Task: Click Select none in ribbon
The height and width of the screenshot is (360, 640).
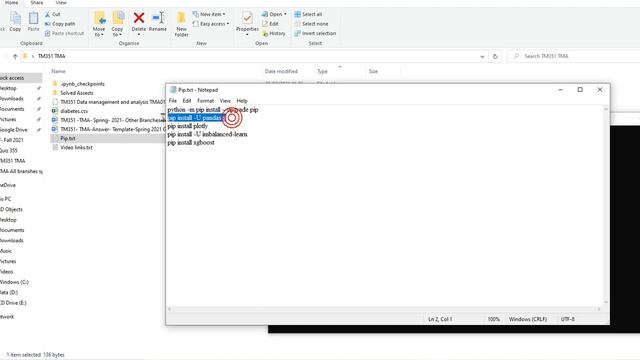Action: pyautogui.click(x=311, y=24)
